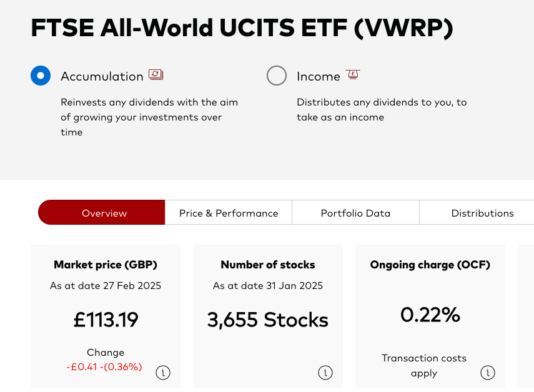The height and width of the screenshot is (392, 534).
Task: Go to the Portfolio Data tab
Action: [355, 212]
